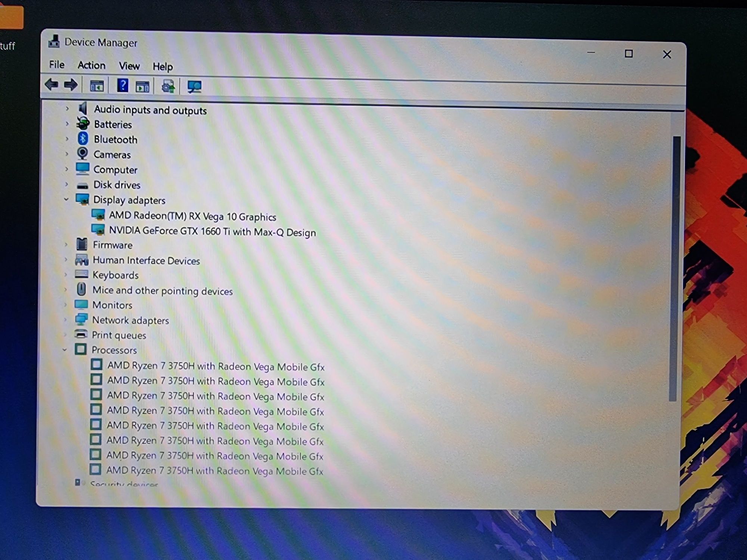747x560 pixels.
Task: Click the Display adapters category icon
Action: pos(82,199)
